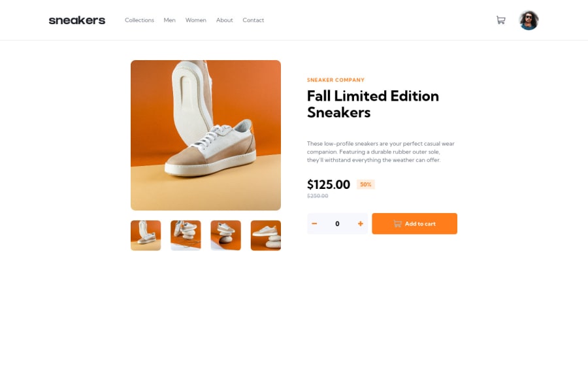Open the Women navigation link
The height and width of the screenshot is (368, 588).
click(x=196, y=20)
